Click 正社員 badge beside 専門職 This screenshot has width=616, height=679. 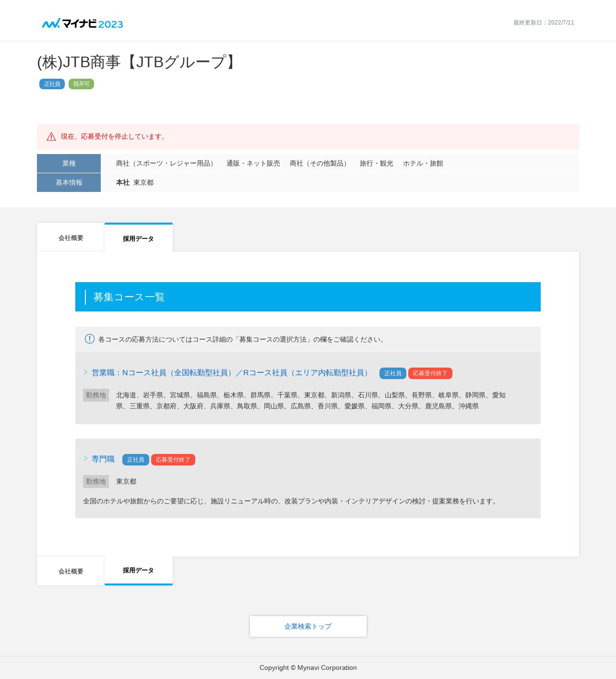tap(135, 460)
